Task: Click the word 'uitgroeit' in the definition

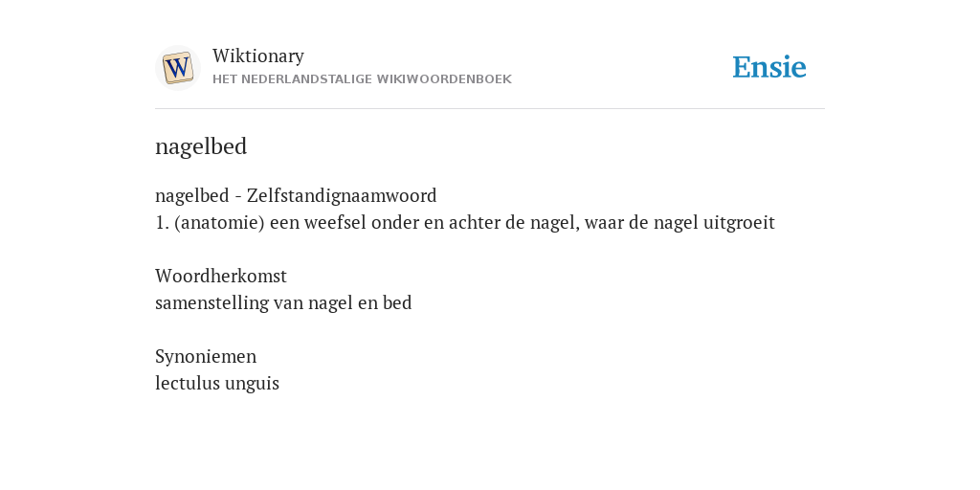Action: [740, 222]
